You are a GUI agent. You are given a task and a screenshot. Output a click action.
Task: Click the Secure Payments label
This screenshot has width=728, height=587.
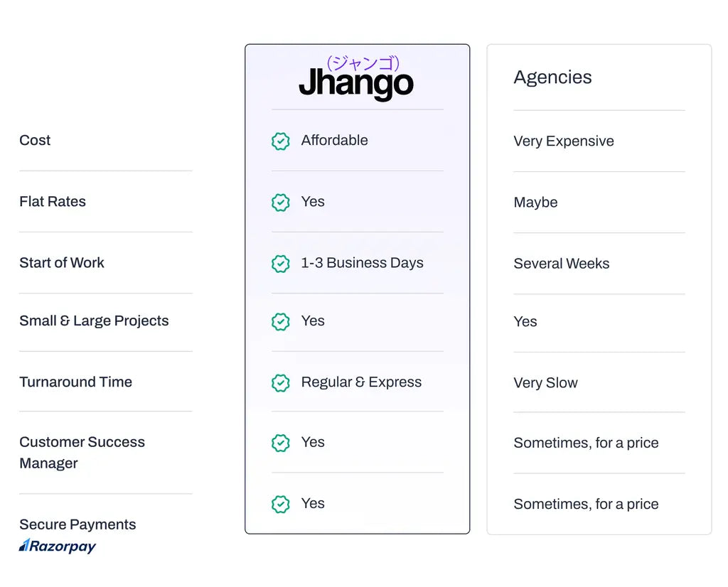pyautogui.click(x=77, y=524)
